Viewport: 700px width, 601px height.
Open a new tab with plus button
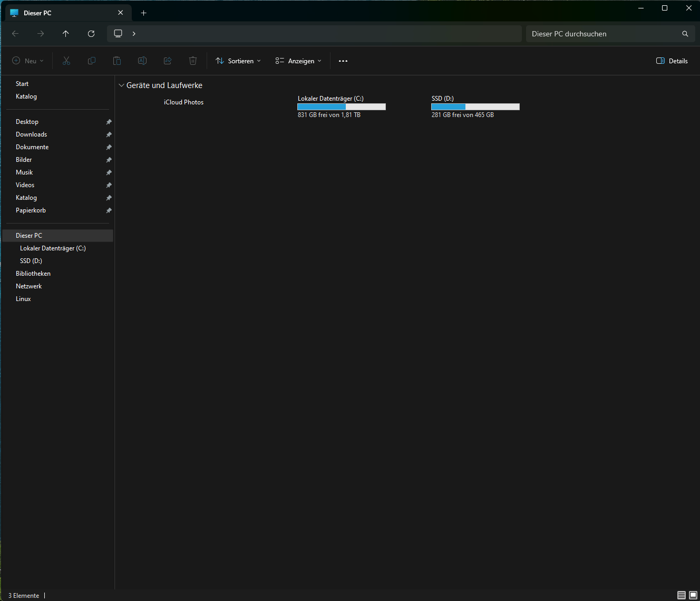(x=143, y=13)
